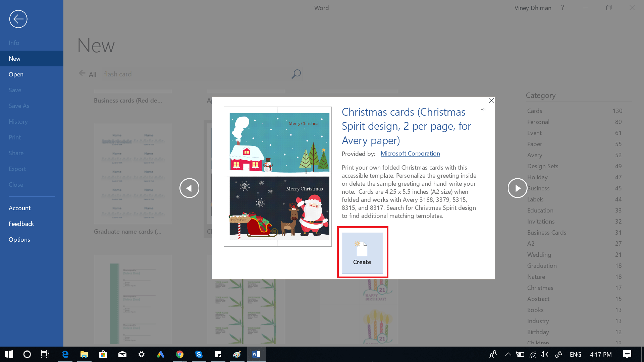644x362 pixels.
Task: Open Mail app from taskbar
Action: pyautogui.click(x=122, y=354)
